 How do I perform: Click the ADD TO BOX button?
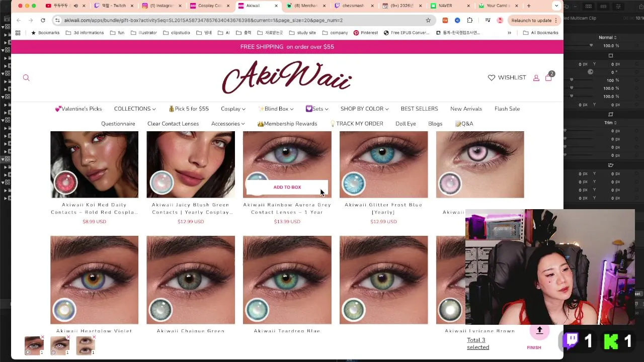pos(287,187)
